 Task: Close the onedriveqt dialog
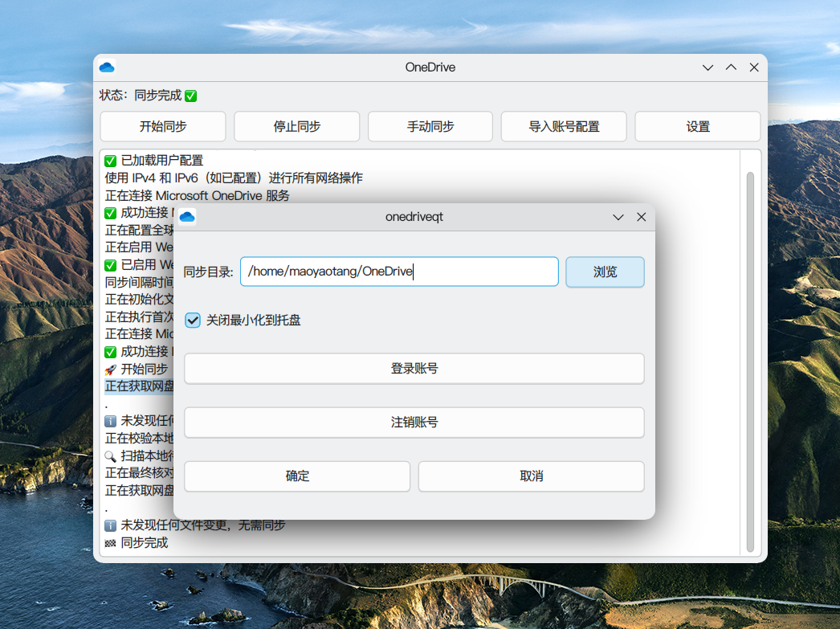642,217
